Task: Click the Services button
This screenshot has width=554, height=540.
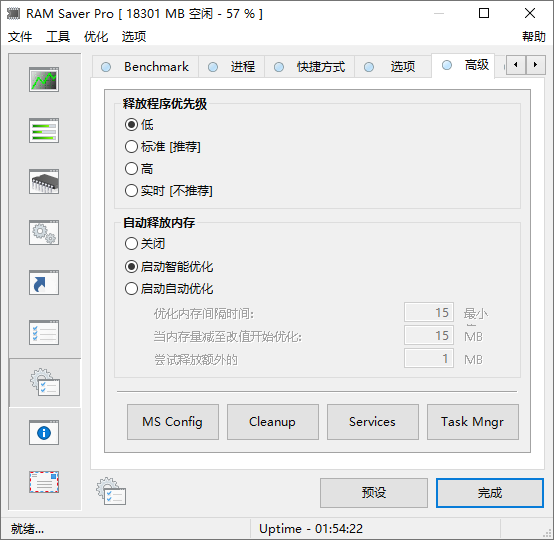Action: [x=373, y=422]
